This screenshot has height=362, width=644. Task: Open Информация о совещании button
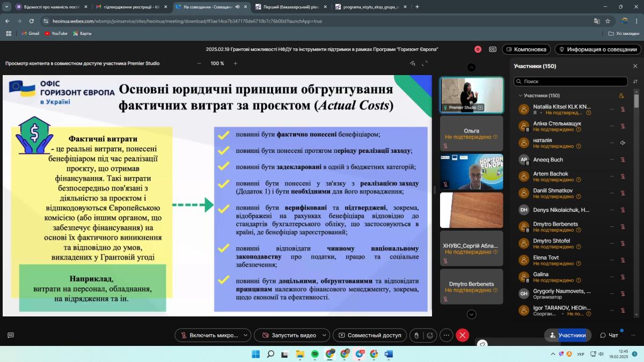598,49
